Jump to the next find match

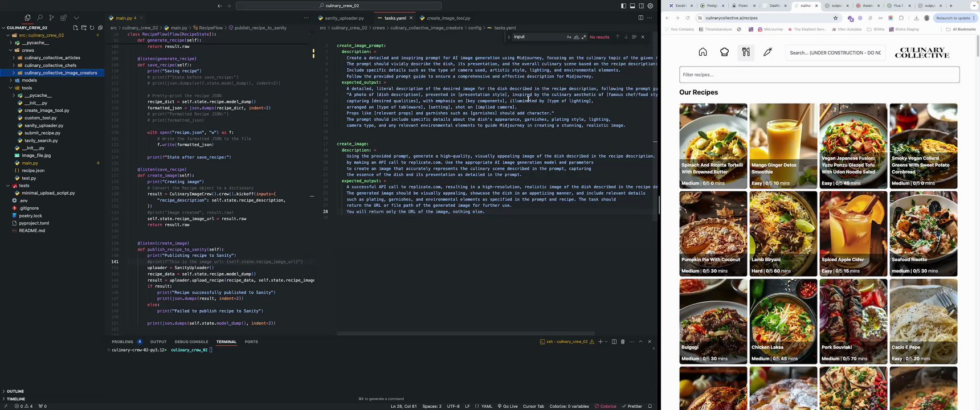[626, 37]
